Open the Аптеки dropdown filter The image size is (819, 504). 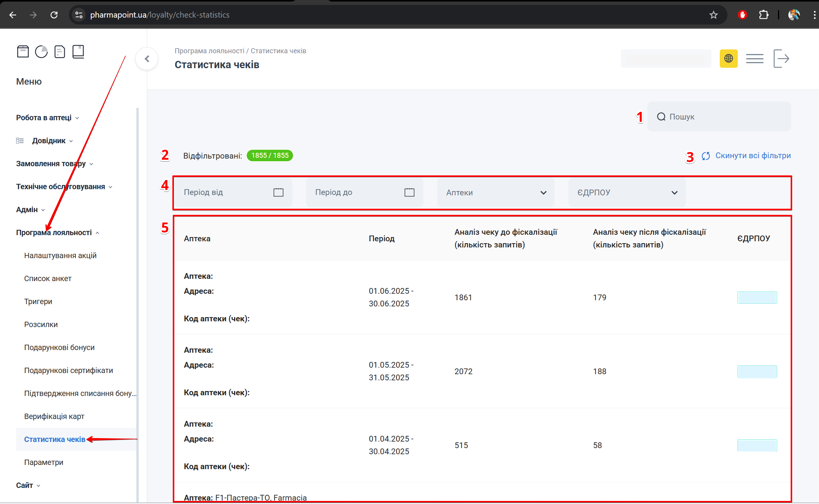[496, 193]
